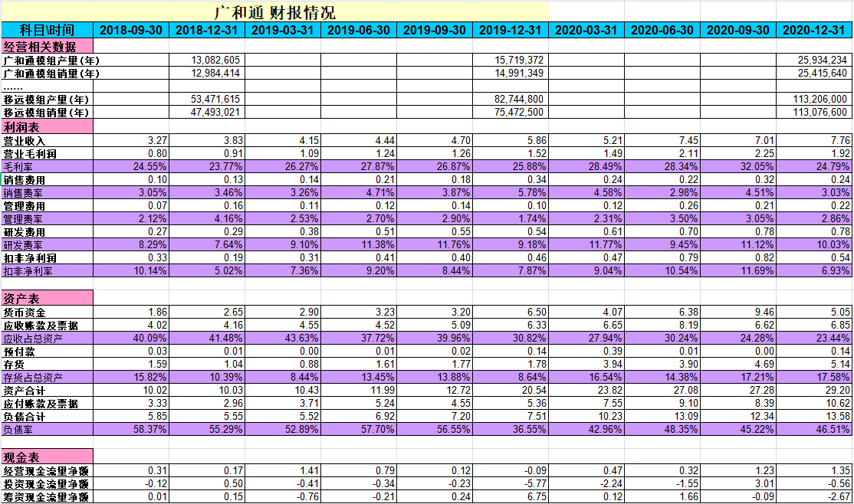The height and width of the screenshot is (504, 854).
Task: Select the cell showing 13,082,605
Action: [x=207, y=60]
